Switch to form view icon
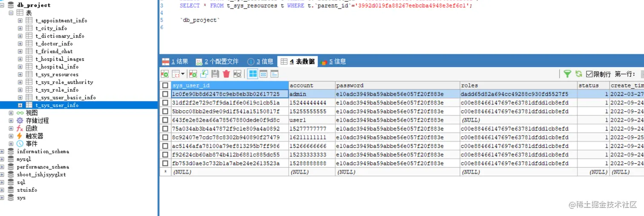644x216 pixels. [x=264, y=74]
